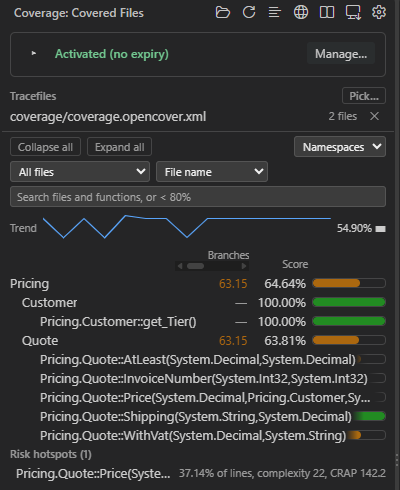Click left arrow of column scrollbar
400x490 pixels.
(x=180, y=266)
